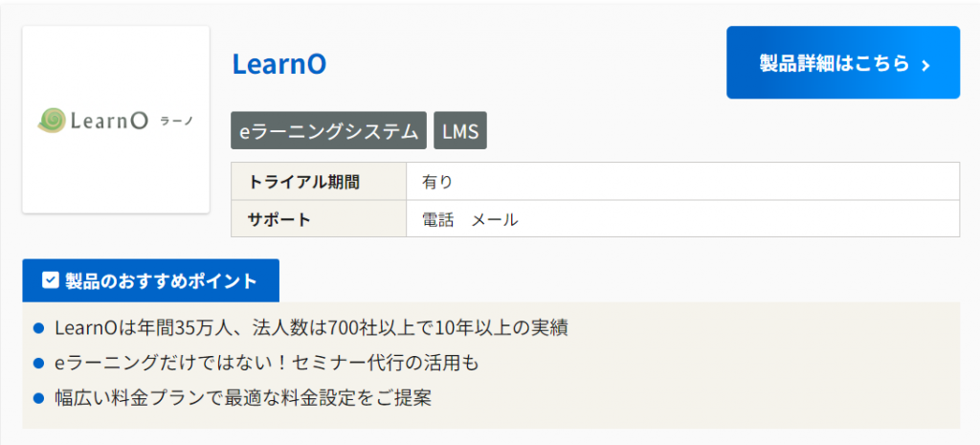
Task: Click the トライアル期間 row header
Action: tap(305, 182)
